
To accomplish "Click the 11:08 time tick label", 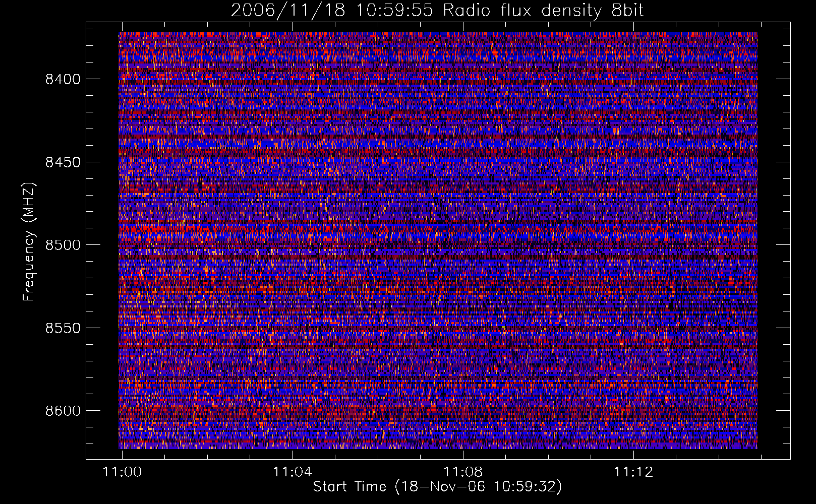I will pyautogui.click(x=463, y=472).
